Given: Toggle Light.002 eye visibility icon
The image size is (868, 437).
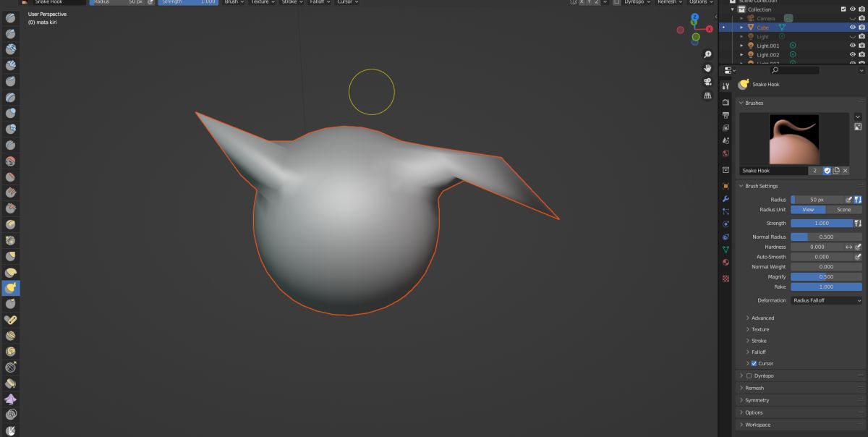Looking at the screenshot, I should pyautogui.click(x=852, y=54).
